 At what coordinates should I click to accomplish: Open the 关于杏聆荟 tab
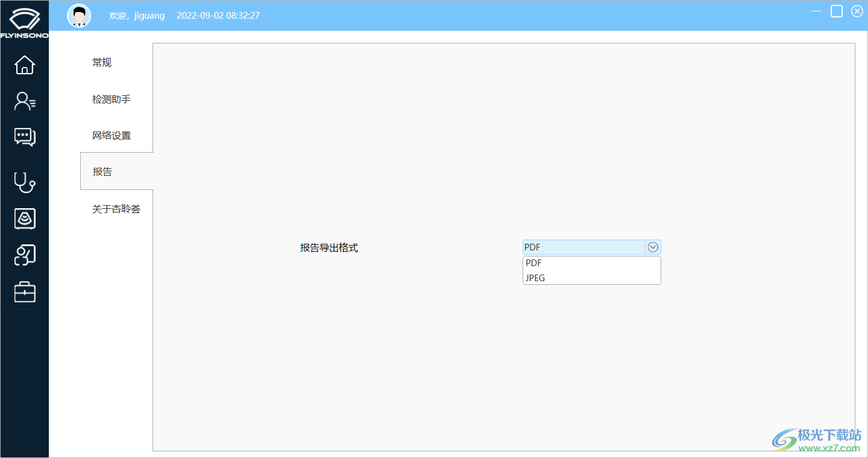click(116, 209)
